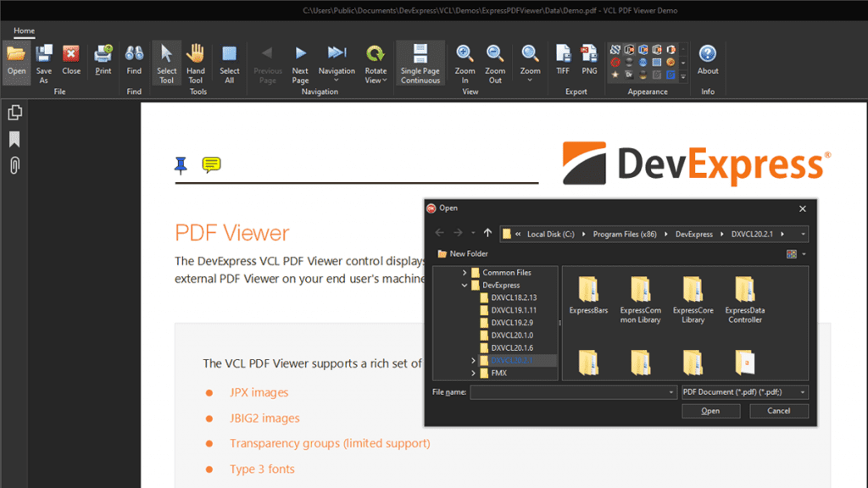Click the Save As ribbon icon
Screen dimensions: 868x488
click(44, 62)
